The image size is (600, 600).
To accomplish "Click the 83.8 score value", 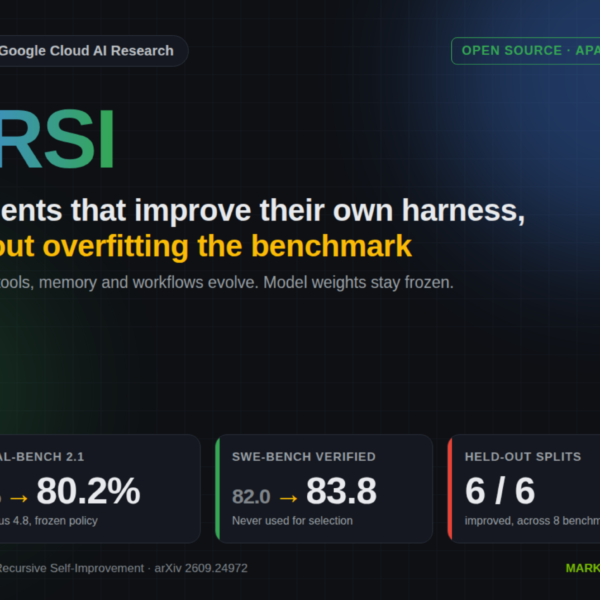I will [341, 491].
